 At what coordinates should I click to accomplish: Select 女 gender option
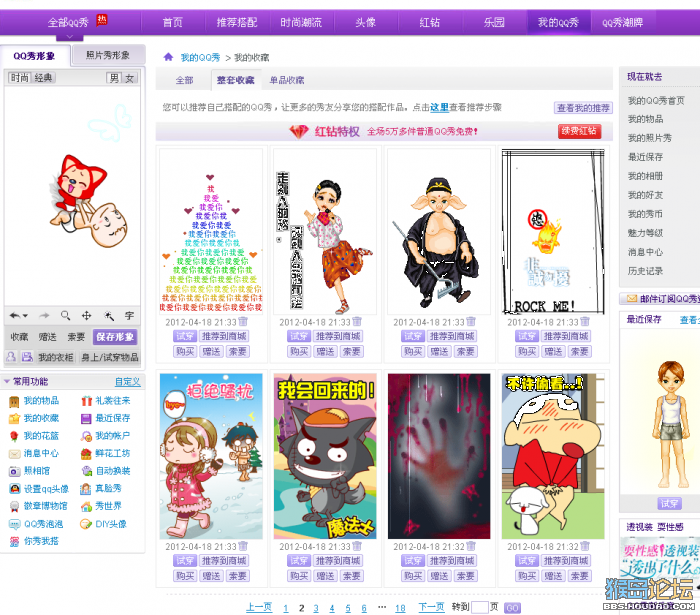point(129,78)
